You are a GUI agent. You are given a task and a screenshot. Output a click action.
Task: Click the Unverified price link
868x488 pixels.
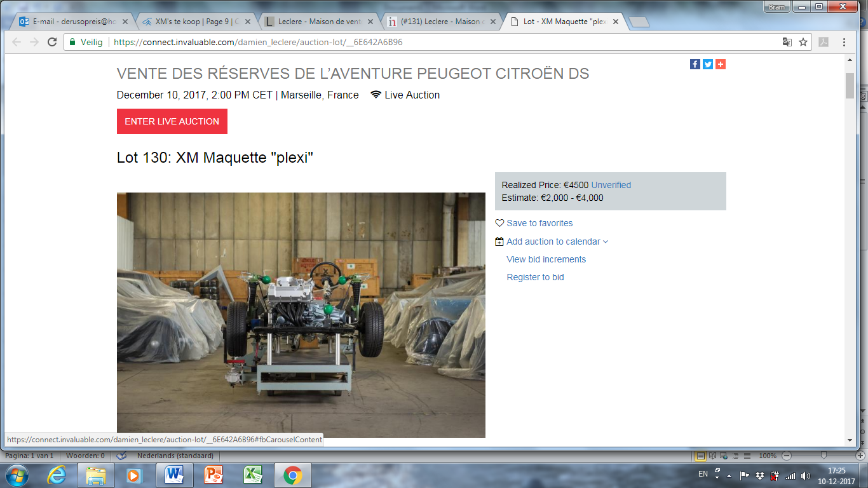pos(611,185)
